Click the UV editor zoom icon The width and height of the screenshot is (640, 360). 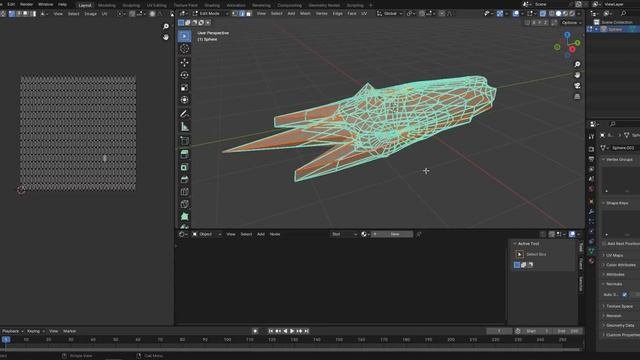click(166, 27)
